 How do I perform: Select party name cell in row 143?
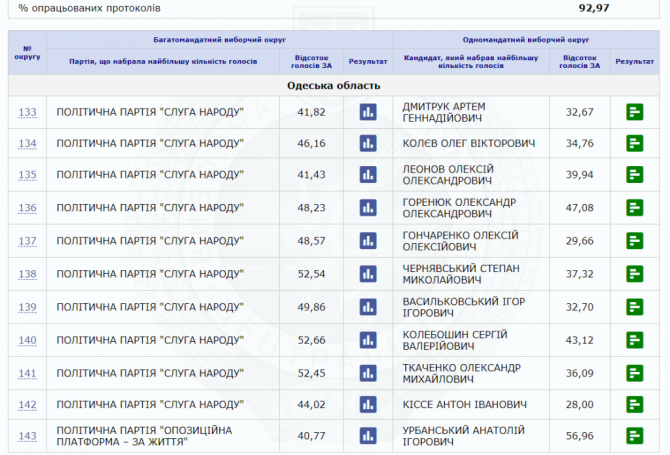pyautogui.click(x=163, y=436)
